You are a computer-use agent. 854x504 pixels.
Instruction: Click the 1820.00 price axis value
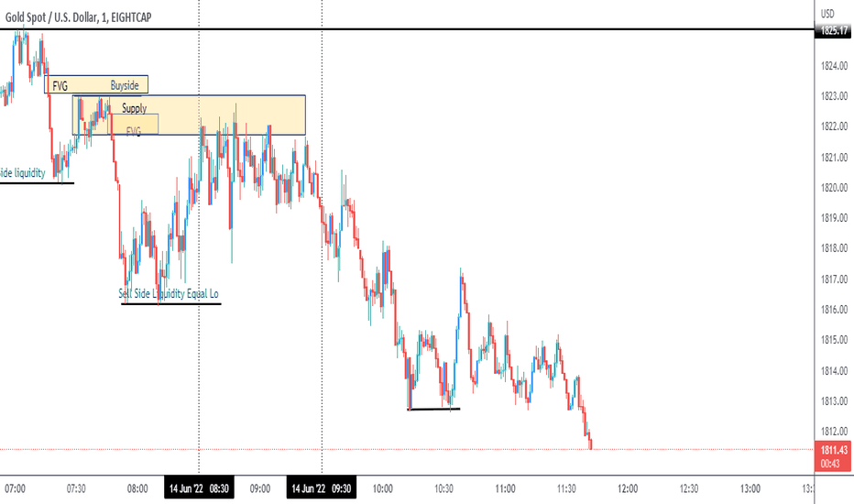coord(835,188)
